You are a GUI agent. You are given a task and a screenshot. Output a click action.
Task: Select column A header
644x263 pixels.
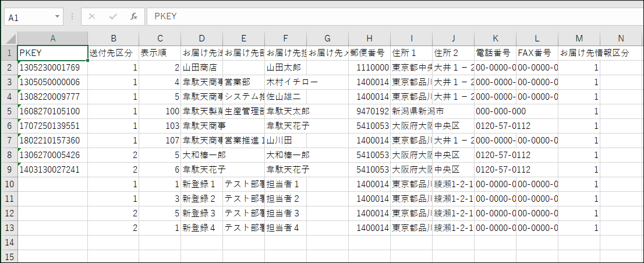coord(52,38)
